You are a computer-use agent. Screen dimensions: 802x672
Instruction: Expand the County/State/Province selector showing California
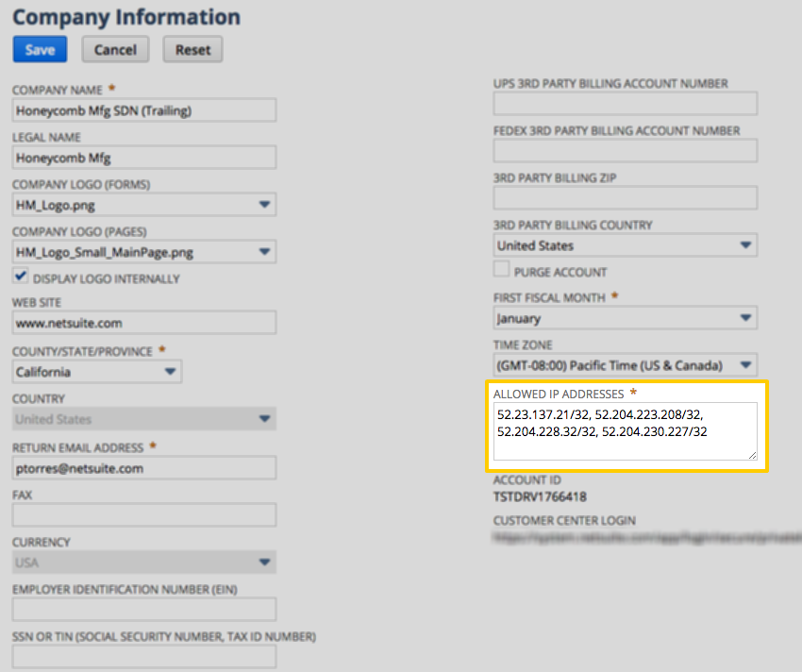pyautogui.click(x=169, y=371)
